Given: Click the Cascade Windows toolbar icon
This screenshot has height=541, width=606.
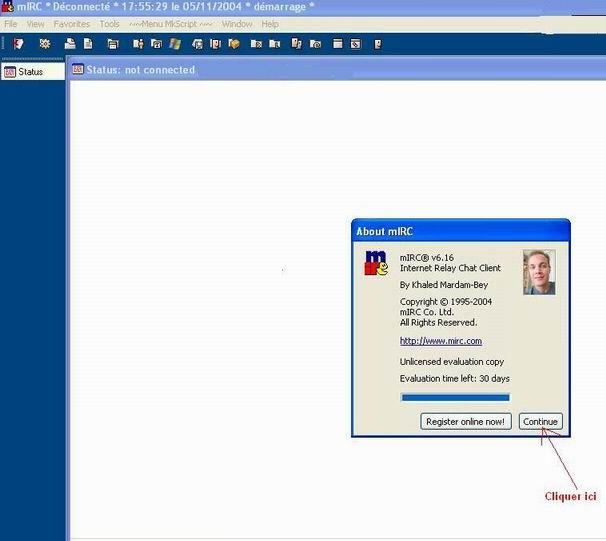Looking at the screenshot, I should pyautogui.click(x=356, y=44).
